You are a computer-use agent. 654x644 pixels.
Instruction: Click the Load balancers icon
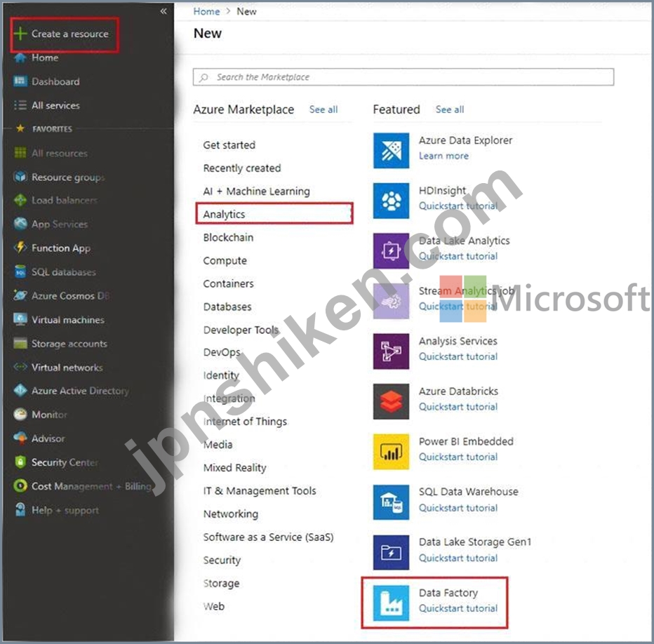20,200
